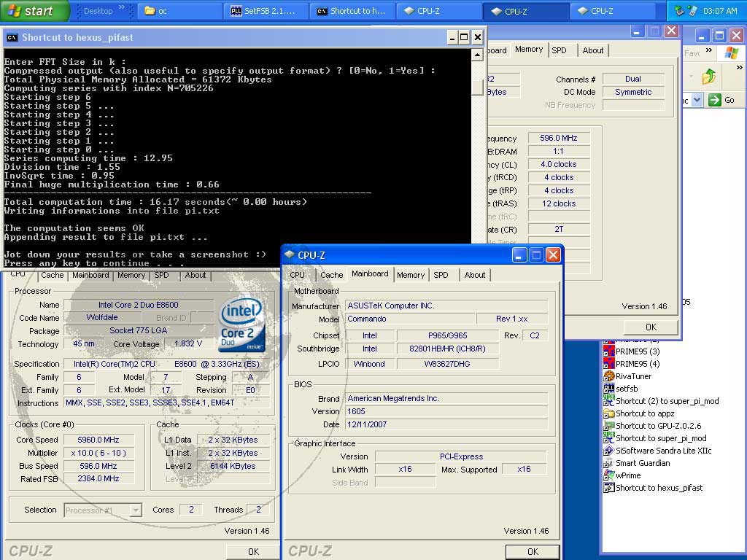This screenshot has height=560, width=747.
Task: Switch to About tab in Mainboard CPU-Z window
Action: click(474, 275)
